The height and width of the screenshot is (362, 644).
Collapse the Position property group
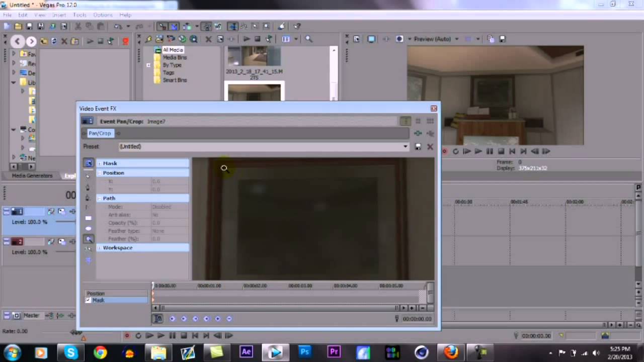pyautogui.click(x=100, y=173)
